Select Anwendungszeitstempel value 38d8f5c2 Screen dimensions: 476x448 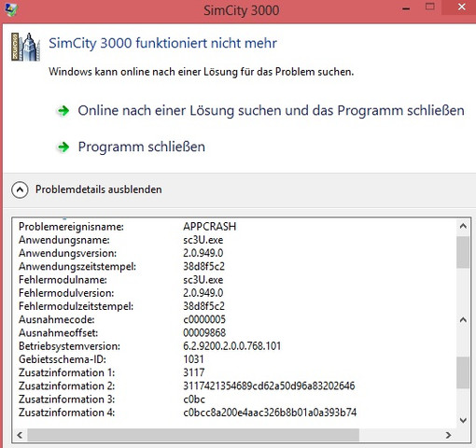coord(203,266)
